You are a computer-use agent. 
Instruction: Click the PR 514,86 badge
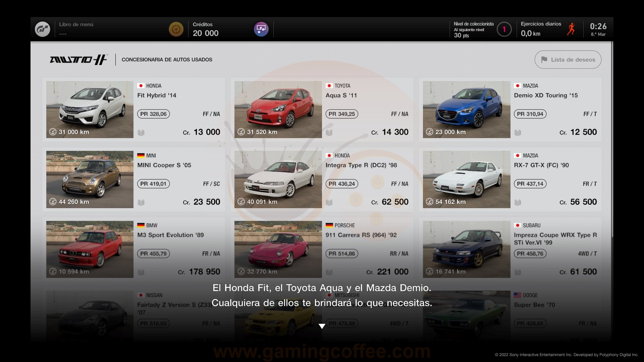tap(342, 254)
